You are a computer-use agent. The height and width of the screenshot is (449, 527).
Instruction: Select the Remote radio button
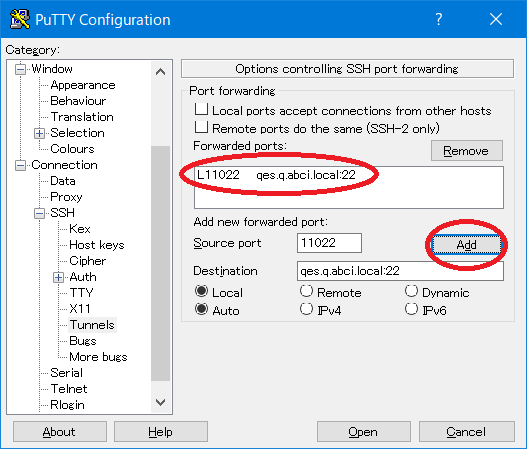pyautogui.click(x=306, y=291)
